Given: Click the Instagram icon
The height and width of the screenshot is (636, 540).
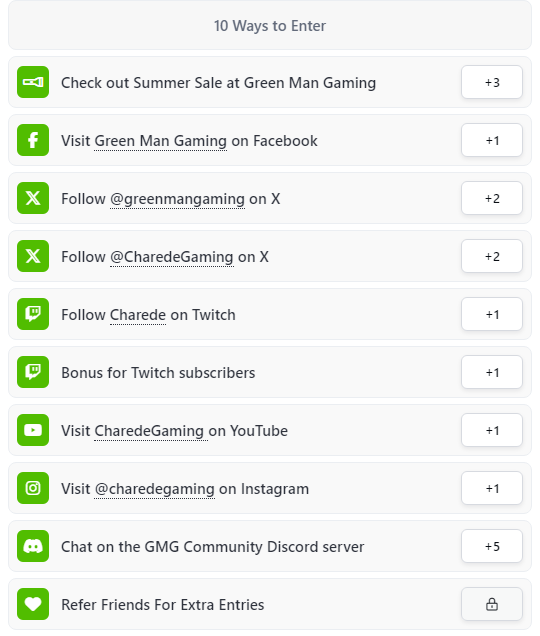Looking at the screenshot, I should tap(33, 488).
